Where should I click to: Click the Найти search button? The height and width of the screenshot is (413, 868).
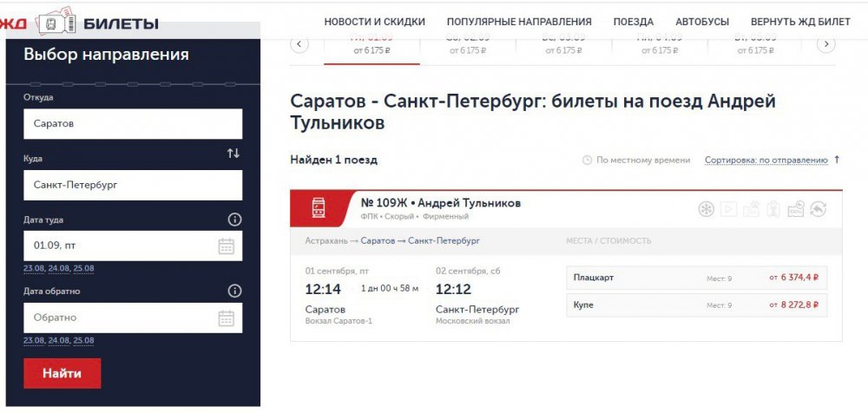pos(62,373)
